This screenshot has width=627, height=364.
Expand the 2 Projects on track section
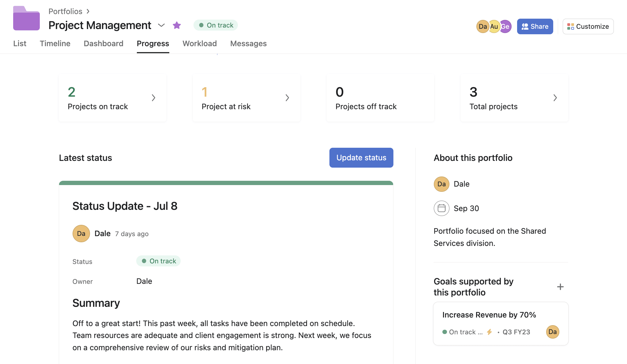point(153,98)
